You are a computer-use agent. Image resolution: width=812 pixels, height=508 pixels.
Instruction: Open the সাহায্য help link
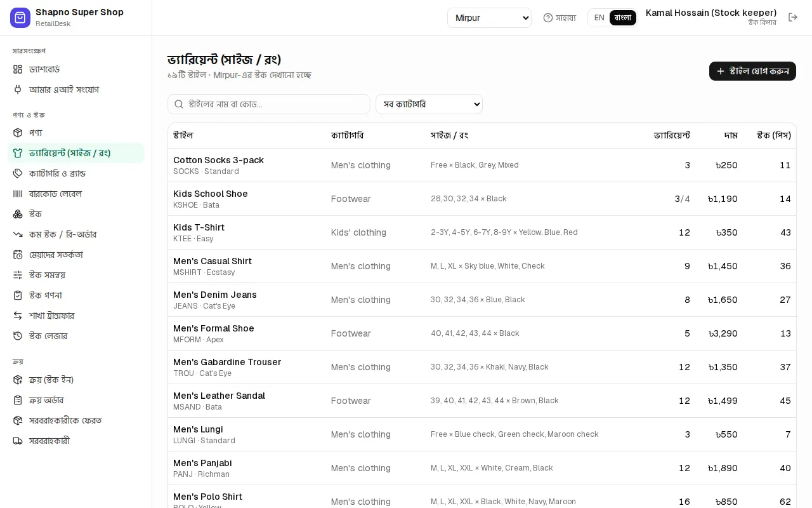[x=560, y=18]
